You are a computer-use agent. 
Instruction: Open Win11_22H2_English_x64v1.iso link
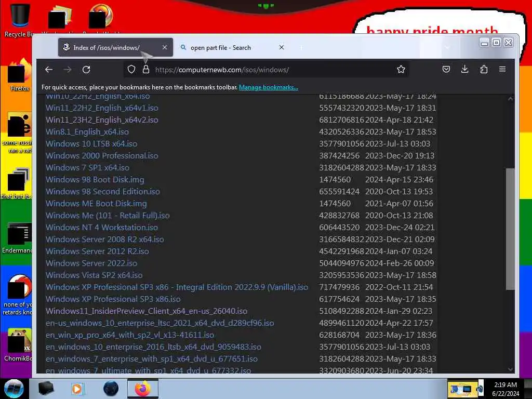(x=102, y=108)
